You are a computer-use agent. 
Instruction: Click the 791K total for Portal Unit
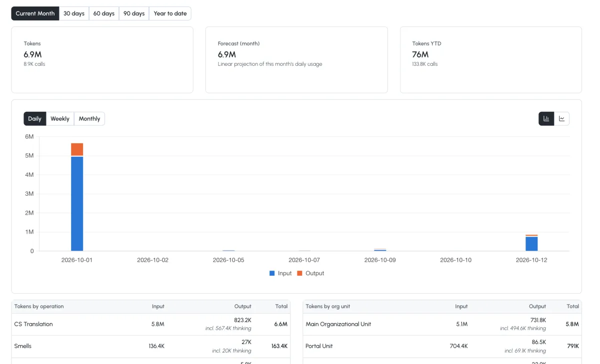(573, 346)
